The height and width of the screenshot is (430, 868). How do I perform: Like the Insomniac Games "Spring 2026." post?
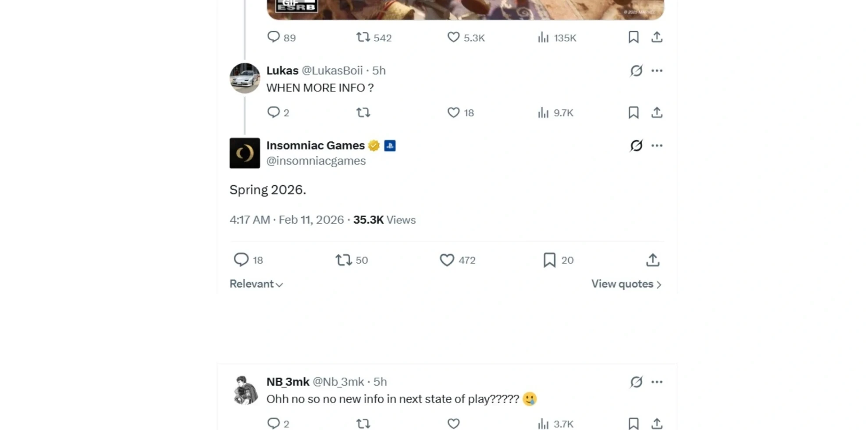(x=447, y=260)
